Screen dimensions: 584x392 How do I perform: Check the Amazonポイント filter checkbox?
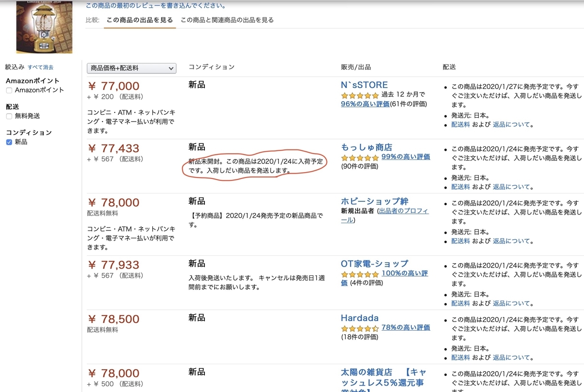9,90
